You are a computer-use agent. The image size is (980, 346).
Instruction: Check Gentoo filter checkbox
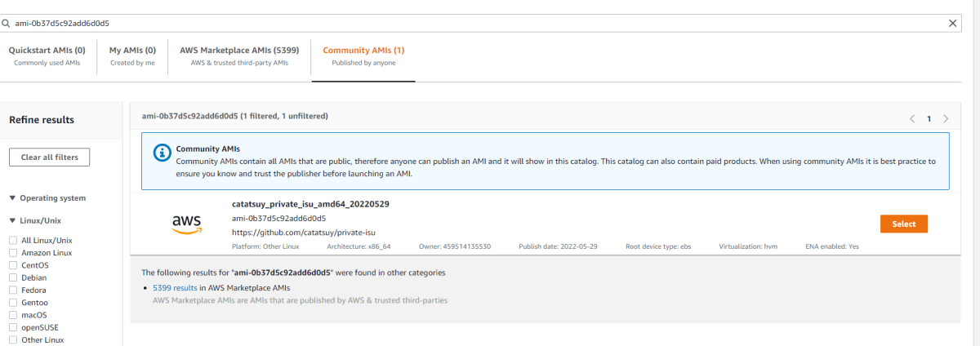coord(13,303)
